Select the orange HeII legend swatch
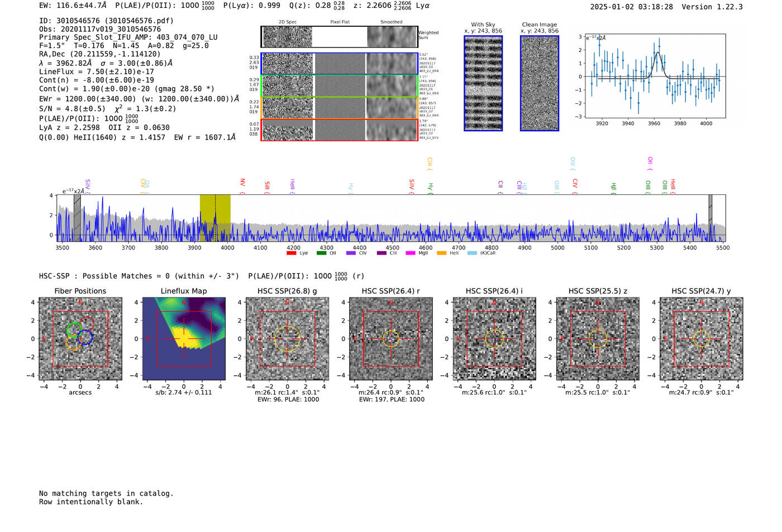 pos(441,253)
